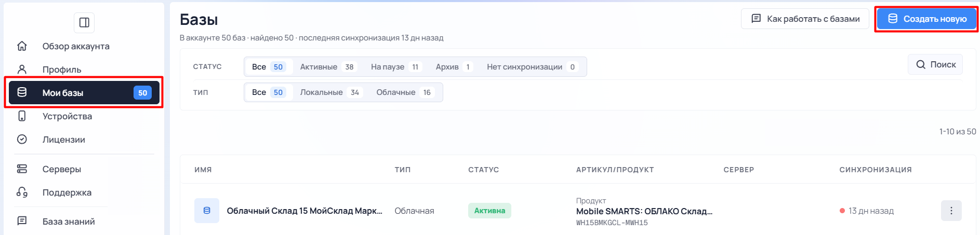Click the 1-10 из 50 pagination text
980x235 pixels.
[958, 132]
